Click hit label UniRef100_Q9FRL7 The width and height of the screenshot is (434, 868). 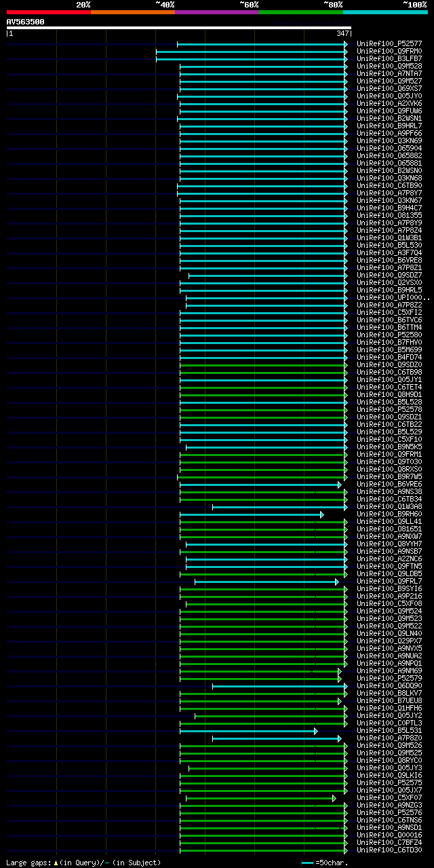[390, 582]
